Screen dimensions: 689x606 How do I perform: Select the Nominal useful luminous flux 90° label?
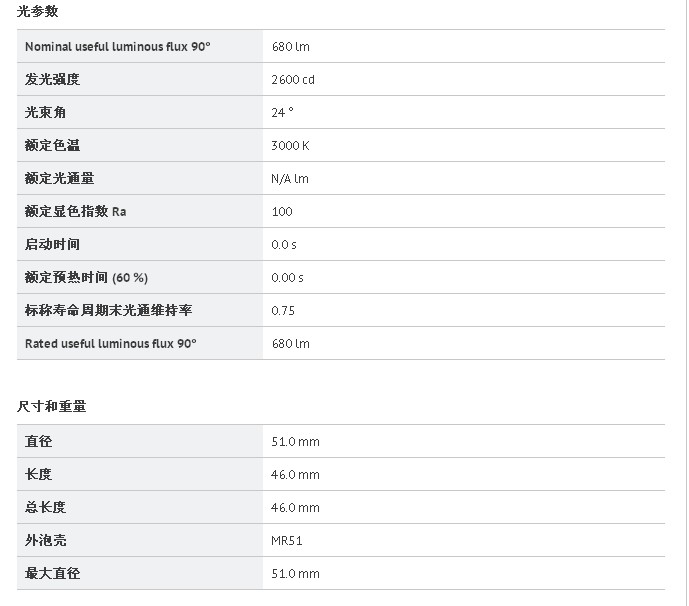117,46
